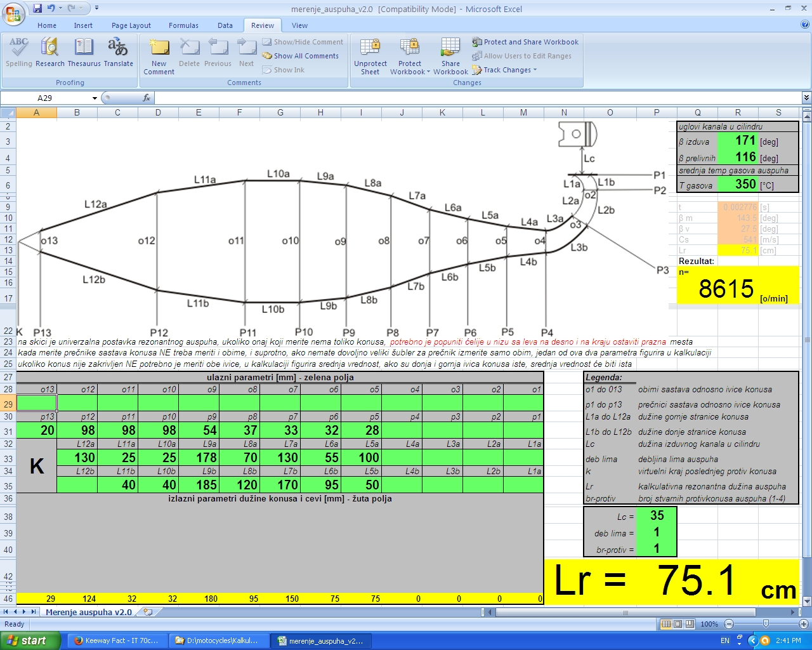Customize Quick Access Toolbar dropdown
The height and width of the screenshot is (650, 812).
(x=96, y=8)
